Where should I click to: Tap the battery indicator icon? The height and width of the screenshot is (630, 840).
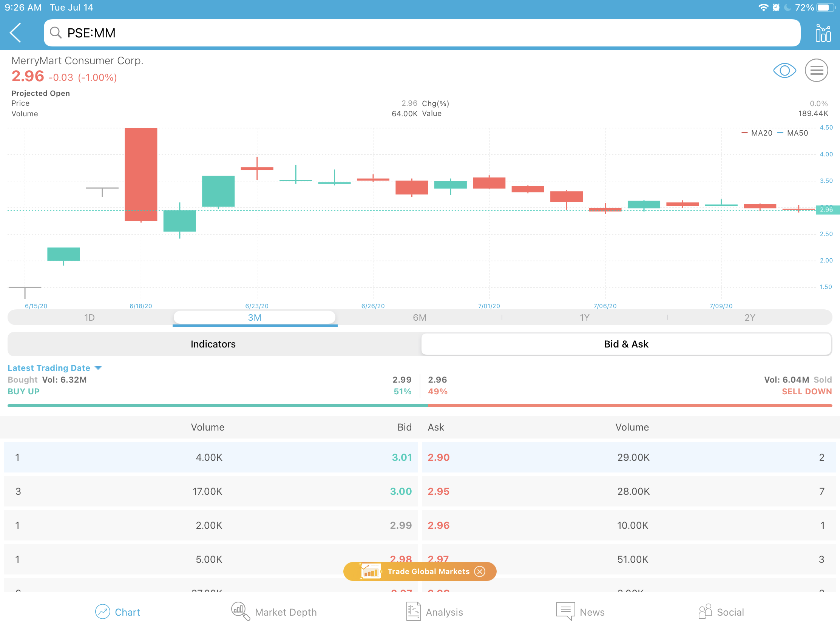click(x=826, y=8)
